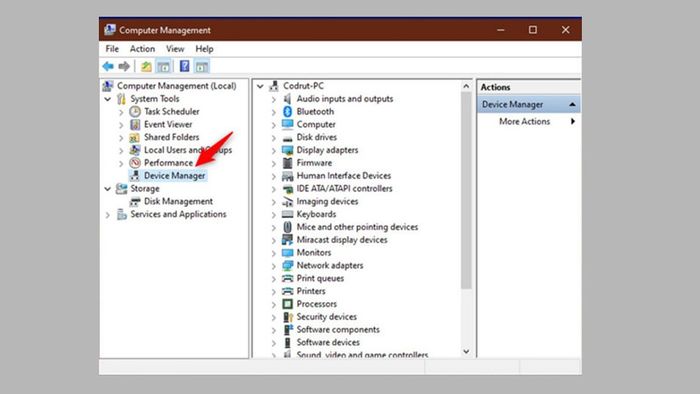The image size is (700, 394).
Task: Click the Shared Folders icon
Action: point(135,137)
